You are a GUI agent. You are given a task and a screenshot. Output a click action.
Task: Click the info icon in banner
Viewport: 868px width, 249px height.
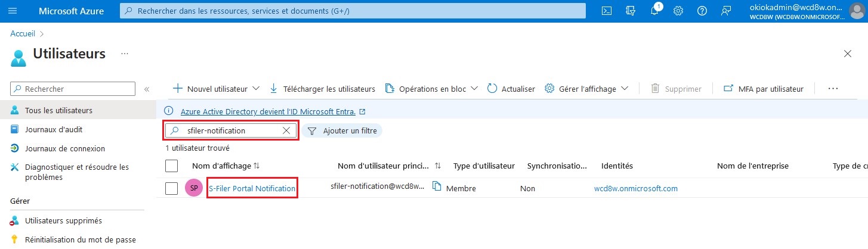169,111
